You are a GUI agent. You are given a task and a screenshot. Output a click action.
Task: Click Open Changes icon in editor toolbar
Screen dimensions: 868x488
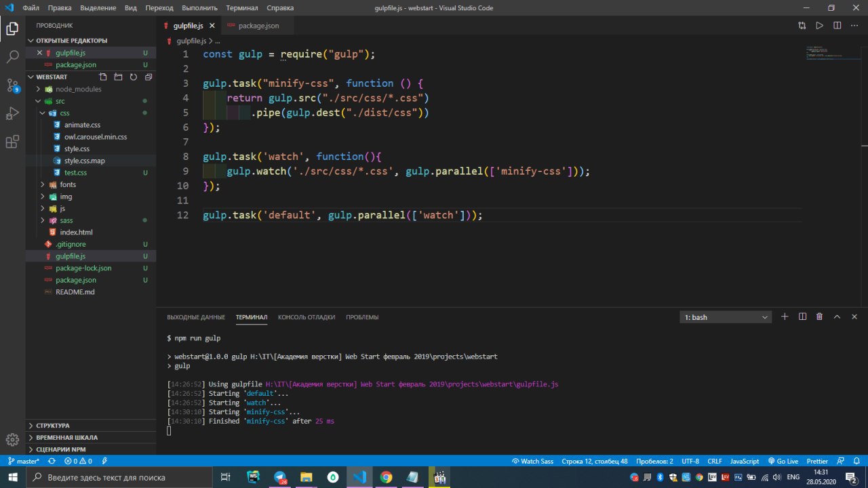point(802,26)
